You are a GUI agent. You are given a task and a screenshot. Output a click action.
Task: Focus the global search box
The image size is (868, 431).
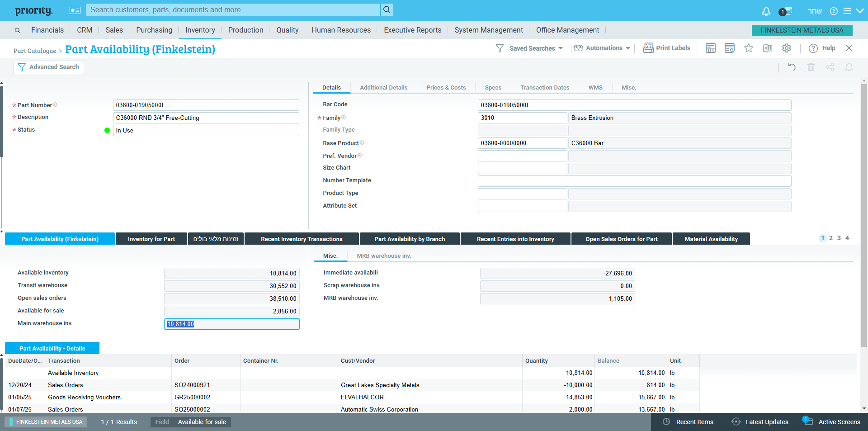pos(233,10)
